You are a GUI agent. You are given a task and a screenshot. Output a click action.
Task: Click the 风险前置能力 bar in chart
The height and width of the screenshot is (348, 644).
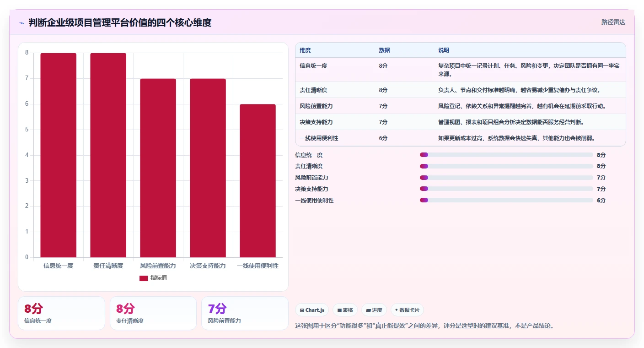click(x=158, y=168)
